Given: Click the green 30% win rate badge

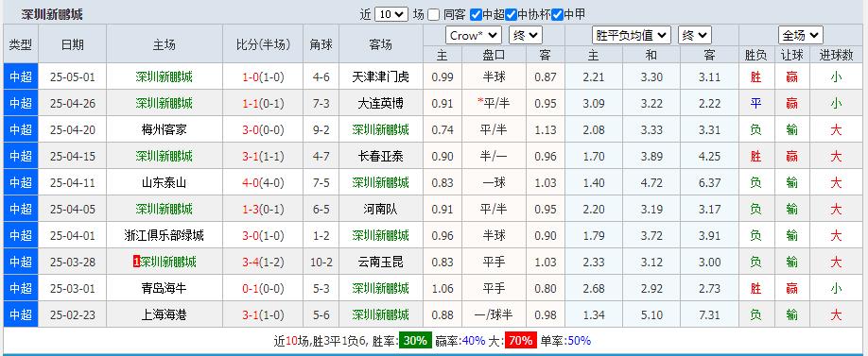Looking at the screenshot, I should coord(415,341).
